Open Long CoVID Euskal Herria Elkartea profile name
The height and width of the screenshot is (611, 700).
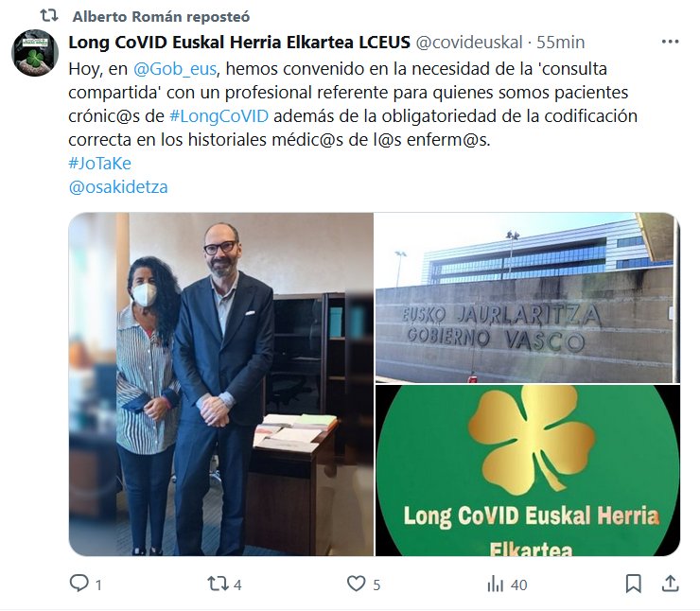239,43
